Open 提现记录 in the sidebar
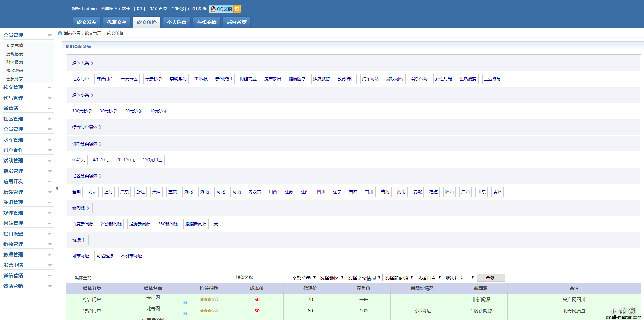644x320 pixels. [x=15, y=54]
